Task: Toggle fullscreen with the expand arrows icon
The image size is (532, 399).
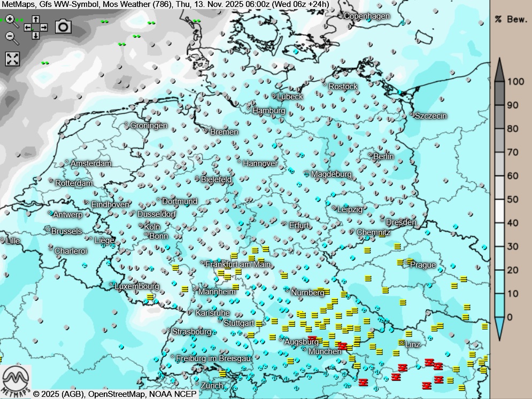Action: click(12, 59)
